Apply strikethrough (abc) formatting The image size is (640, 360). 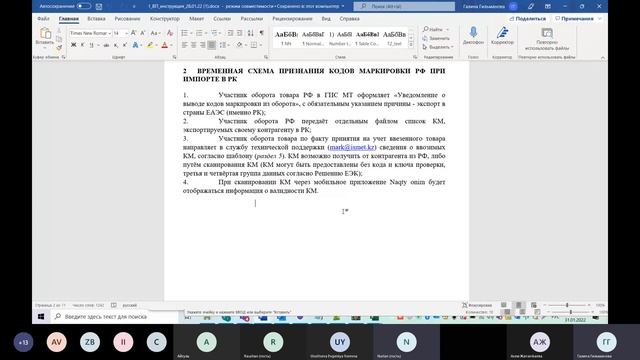point(106,45)
